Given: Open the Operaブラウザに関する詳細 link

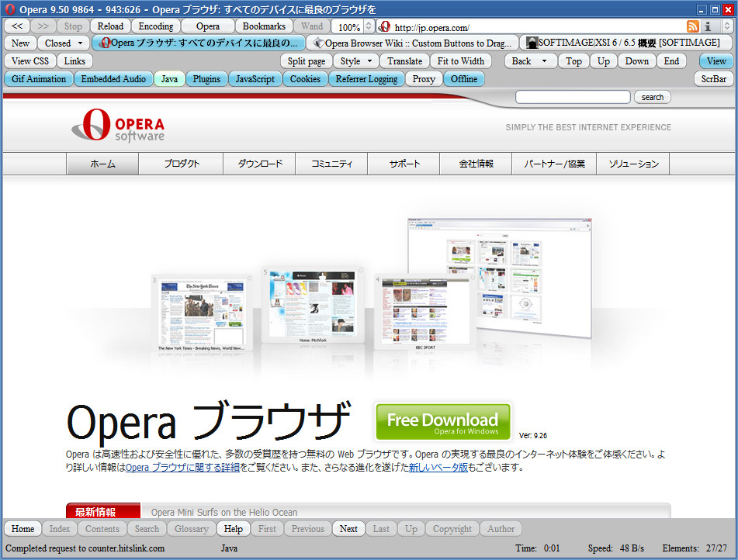Looking at the screenshot, I should [x=182, y=467].
